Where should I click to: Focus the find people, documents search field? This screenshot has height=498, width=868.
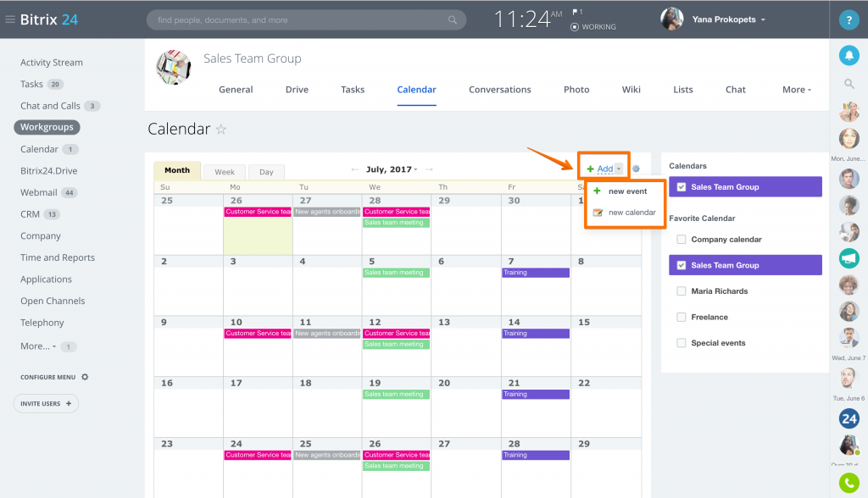(306, 20)
